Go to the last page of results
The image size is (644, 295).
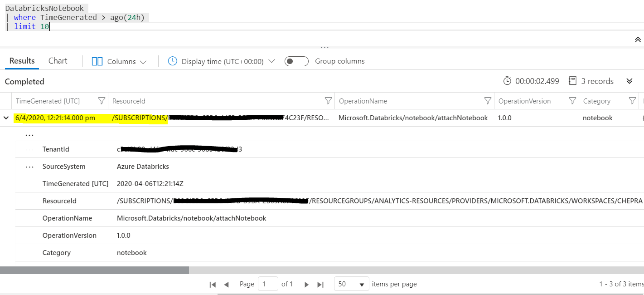(320, 285)
